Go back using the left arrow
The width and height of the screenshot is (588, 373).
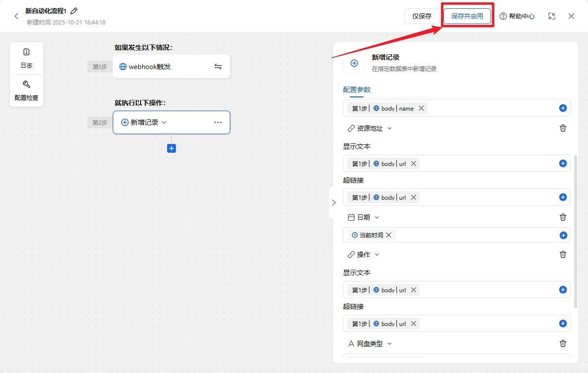[x=16, y=16]
